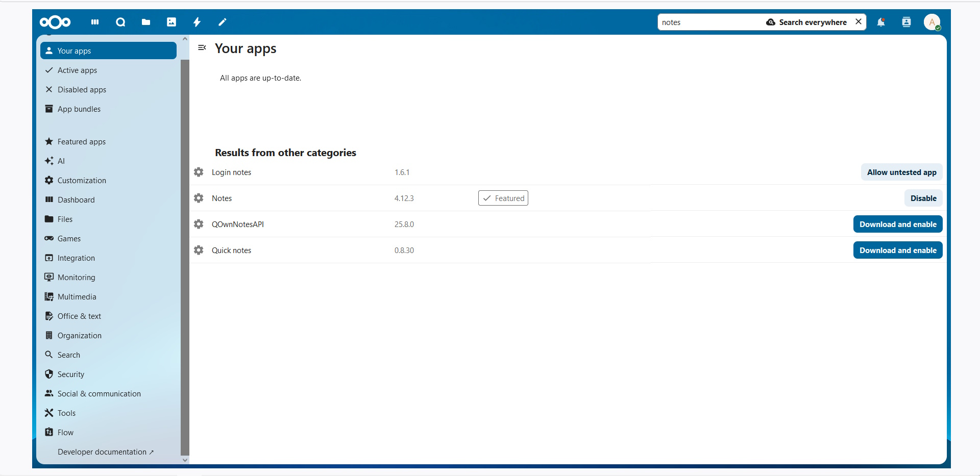Click version 1.6.1 of Login notes
Image resolution: width=980 pixels, height=476 pixels.
pyautogui.click(x=402, y=172)
